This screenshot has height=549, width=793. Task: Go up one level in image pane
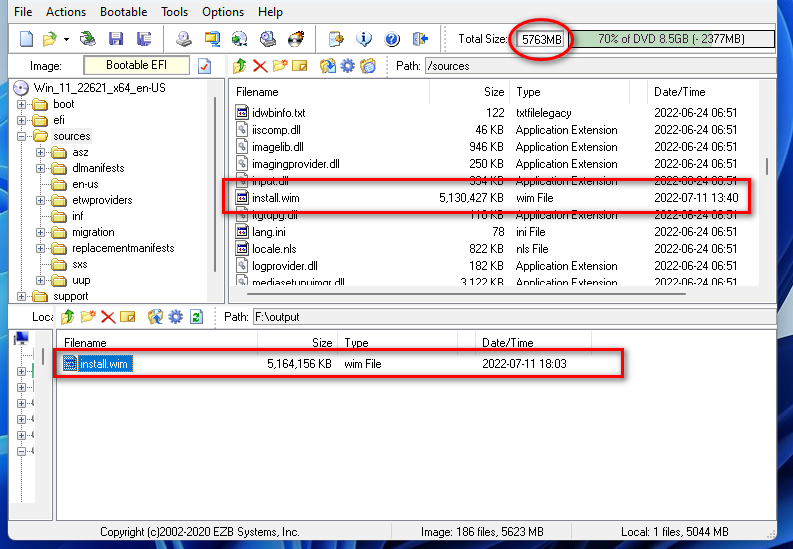click(x=240, y=66)
